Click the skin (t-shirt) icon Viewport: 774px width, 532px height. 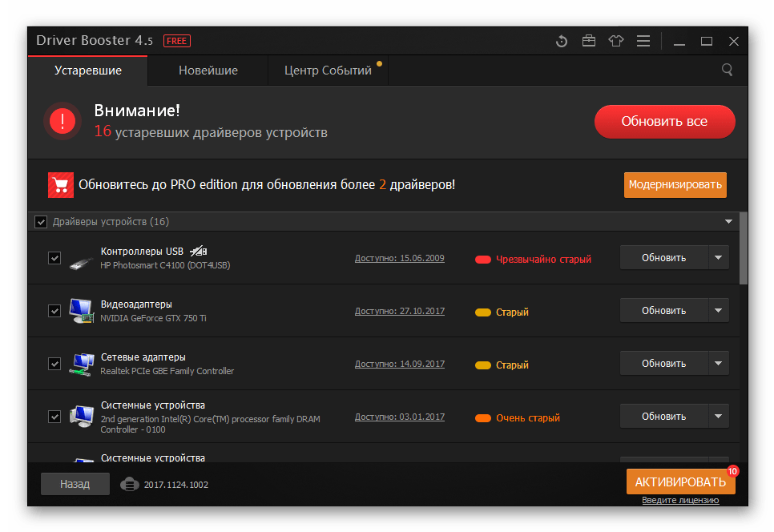point(615,41)
